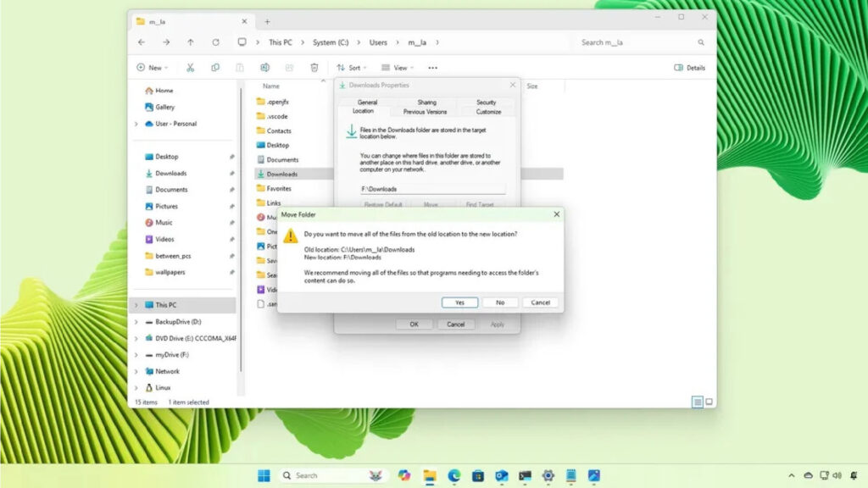
Task: Open a new File Explorer tab
Action: point(267,21)
